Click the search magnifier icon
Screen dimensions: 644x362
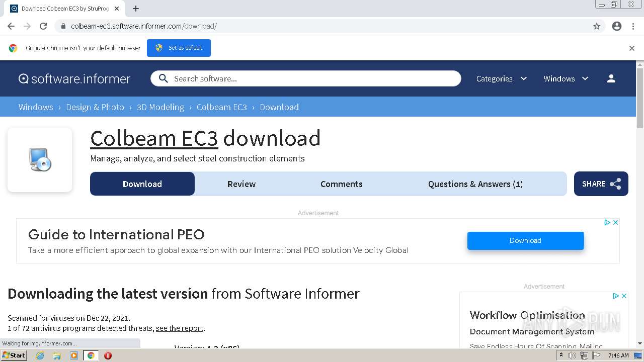point(163,78)
